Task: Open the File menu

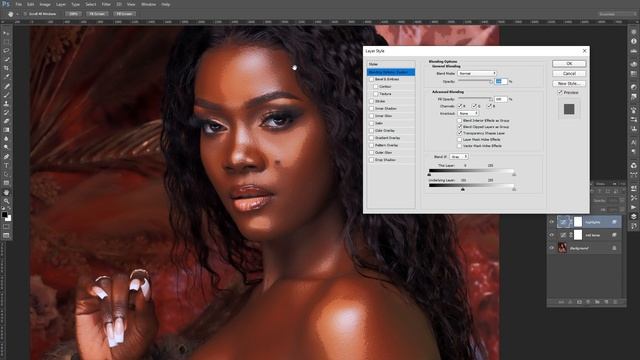Action: tap(19, 4)
